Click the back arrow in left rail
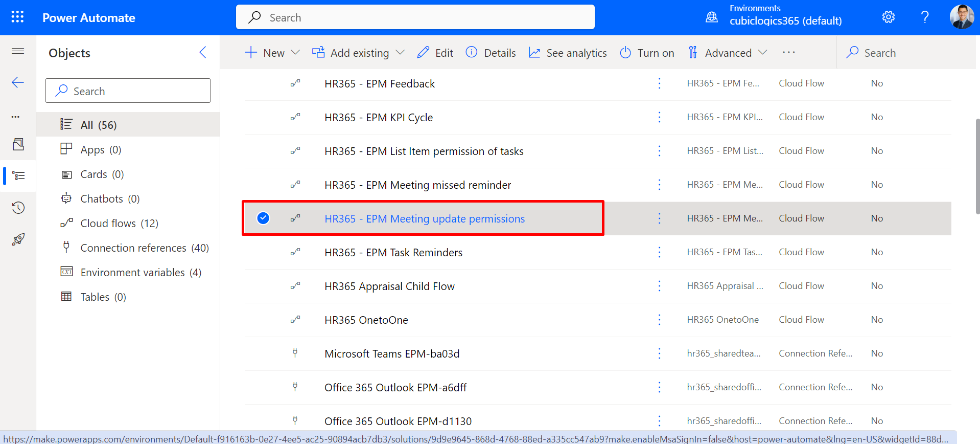This screenshot has width=980, height=444. click(x=18, y=82)
